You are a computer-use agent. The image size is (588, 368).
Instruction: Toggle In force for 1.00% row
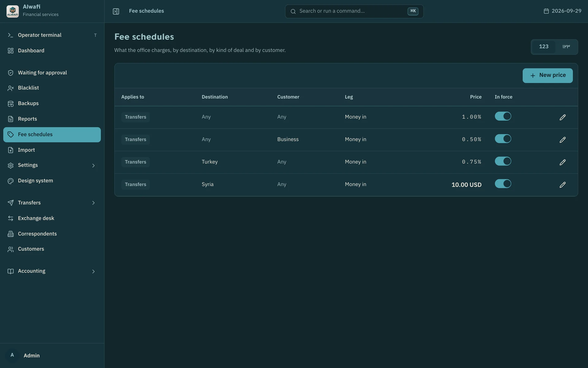(503, 116)
